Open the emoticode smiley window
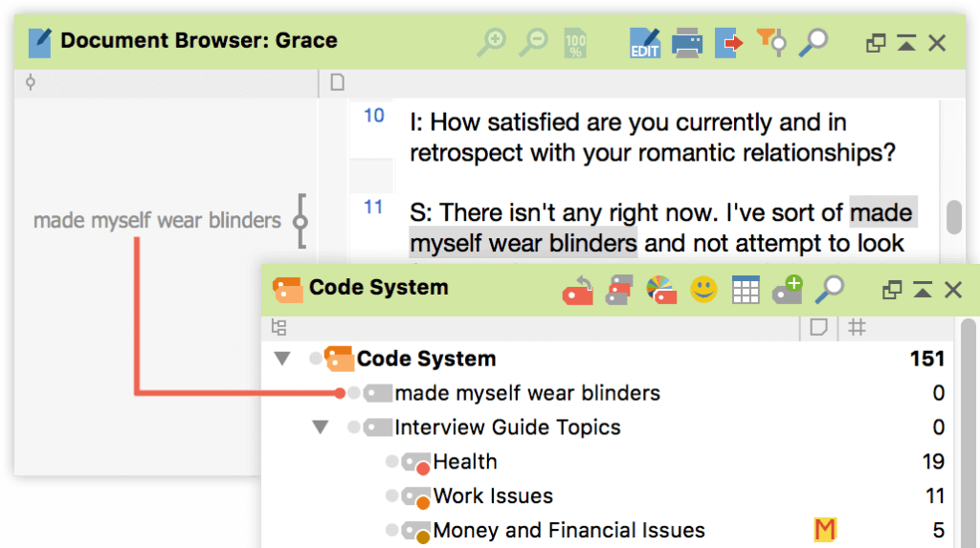The height and width of the screenshot is (548, 980). [703, 291]
